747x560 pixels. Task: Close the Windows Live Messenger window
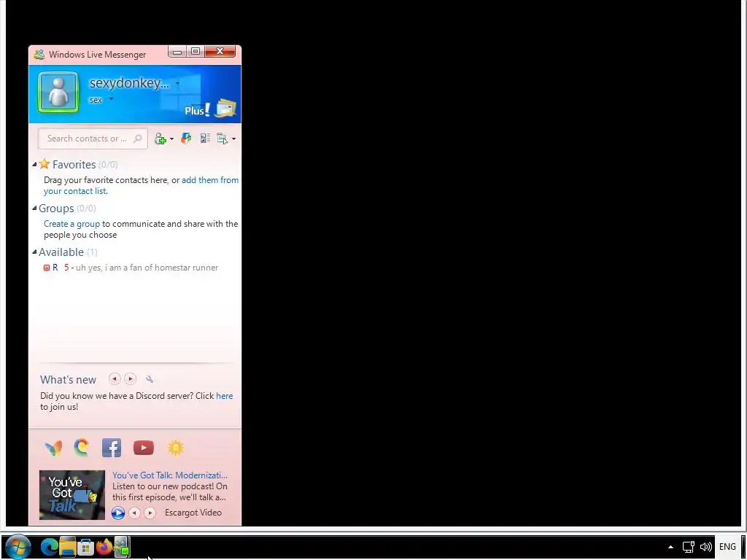tap(220, 52)
